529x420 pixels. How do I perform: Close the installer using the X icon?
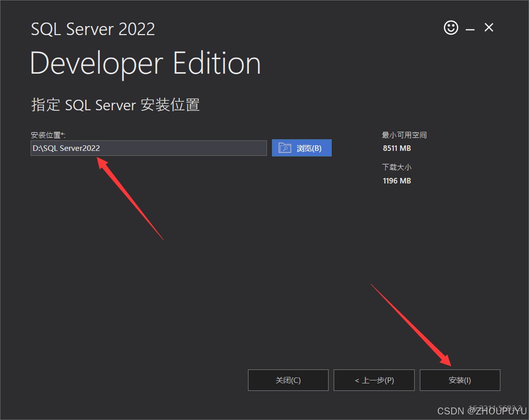click(x=489, y=28)
